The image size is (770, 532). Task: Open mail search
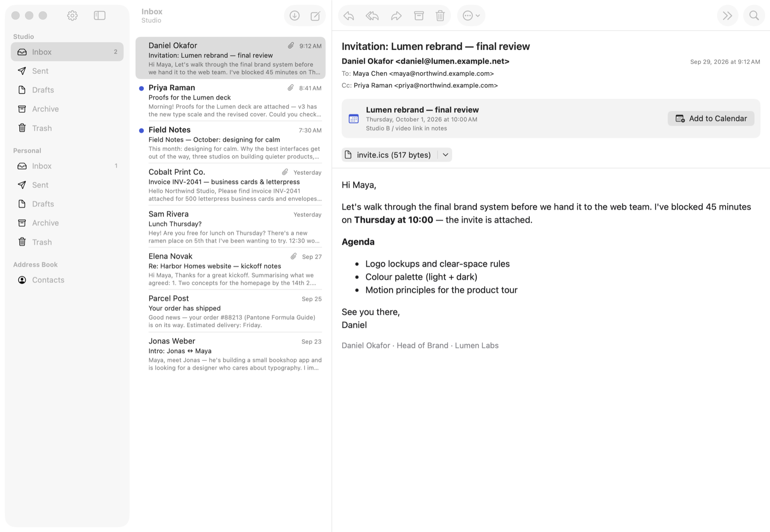(x=754, y=16)
